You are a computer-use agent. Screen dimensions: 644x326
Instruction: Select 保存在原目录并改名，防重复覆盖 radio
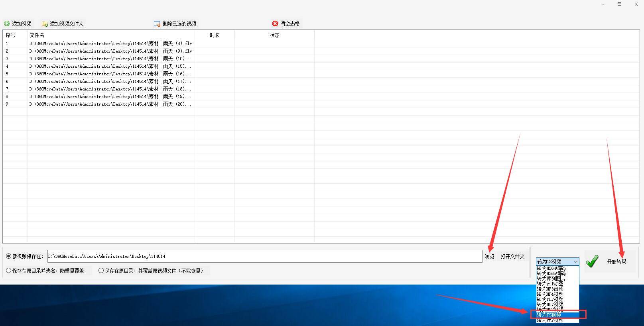(8, 271)
